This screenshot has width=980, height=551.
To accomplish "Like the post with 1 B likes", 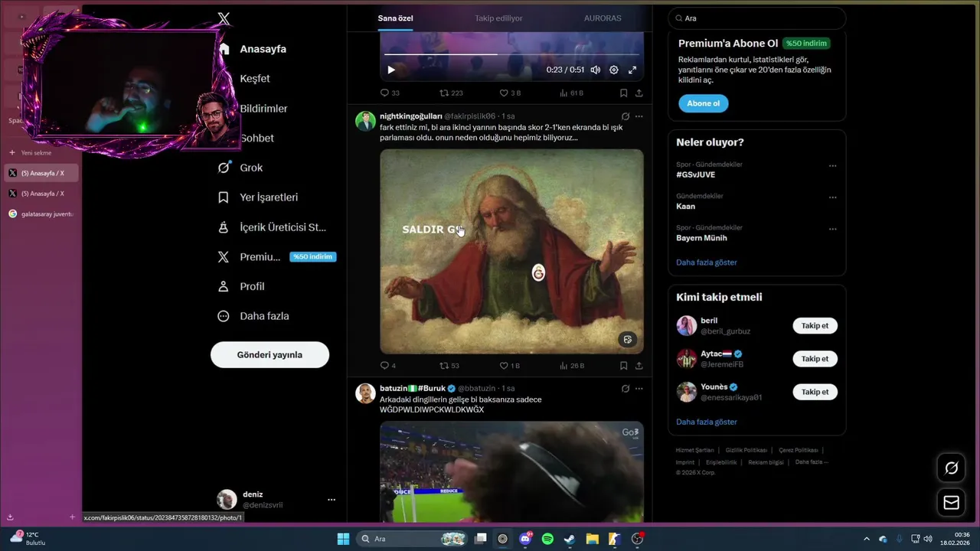I will tap(510, 366).
